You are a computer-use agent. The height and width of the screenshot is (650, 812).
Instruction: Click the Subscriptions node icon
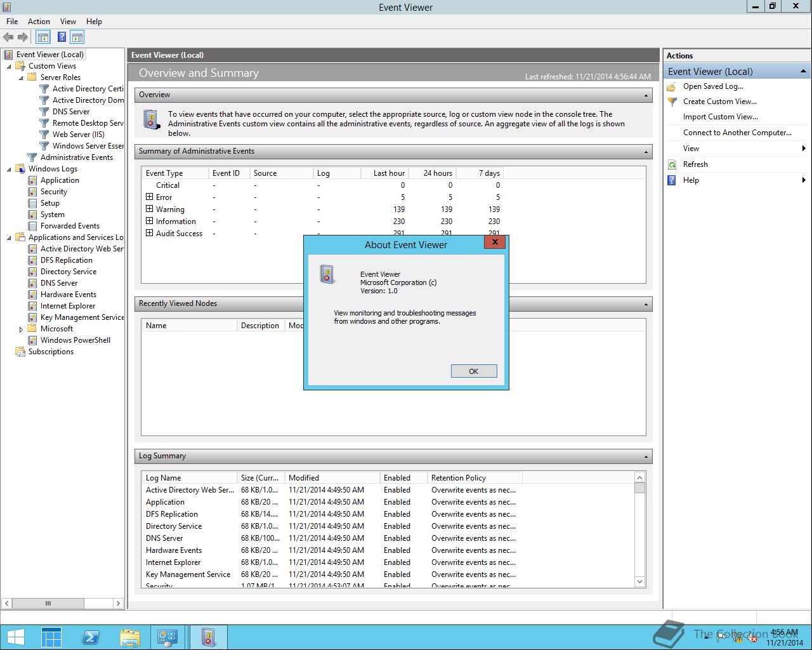(20, 352)
